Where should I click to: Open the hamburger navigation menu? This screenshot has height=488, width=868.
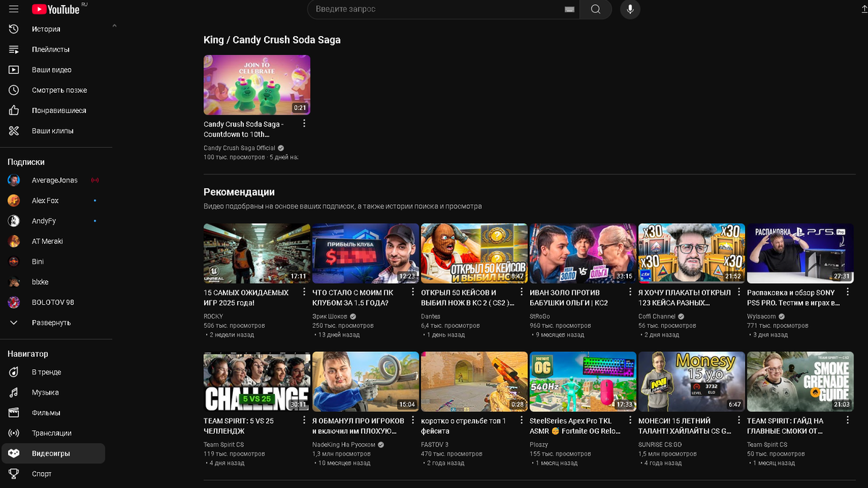pos(13,9)
